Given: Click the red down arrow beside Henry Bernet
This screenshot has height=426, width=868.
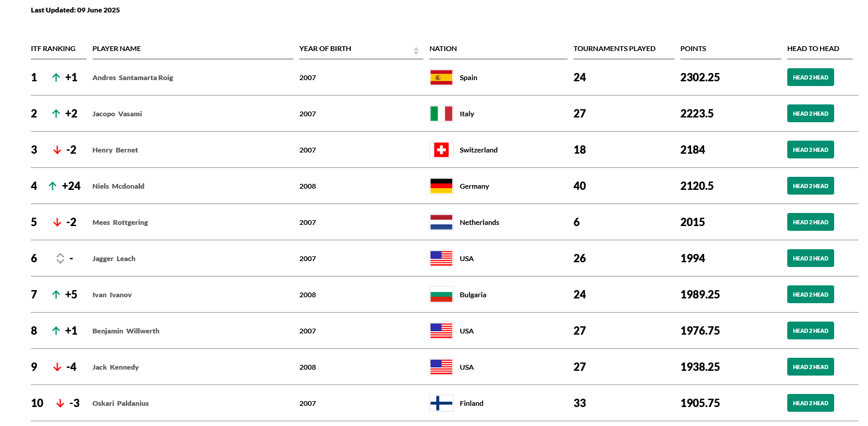Looking at the screenshot, I should (x=57, y=150).
